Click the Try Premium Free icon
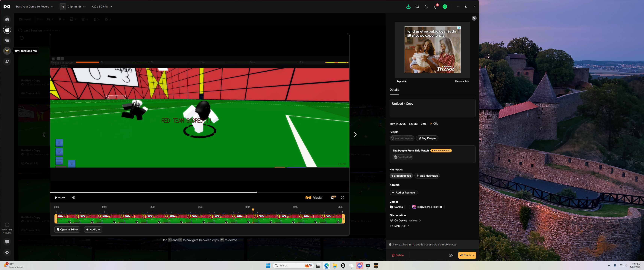This screenshot has width=644, height=270. 7,51
